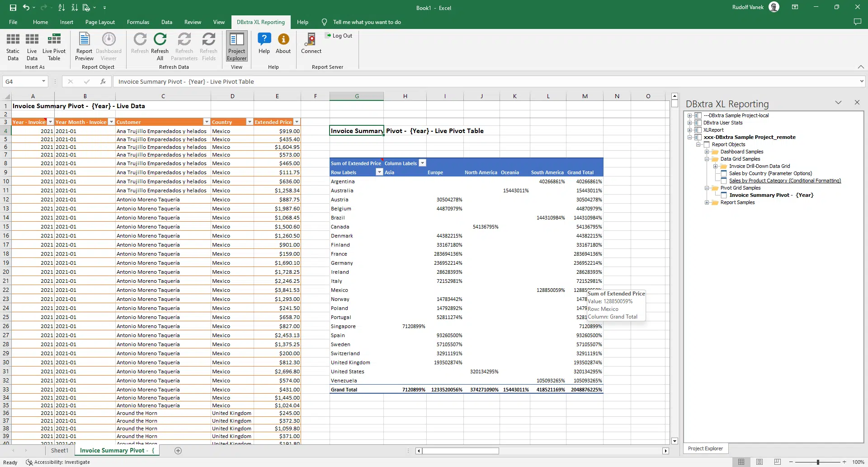Toggle the Project Explorer pane
This screenshot has height=467, width=868.
[x=237, y=47]
